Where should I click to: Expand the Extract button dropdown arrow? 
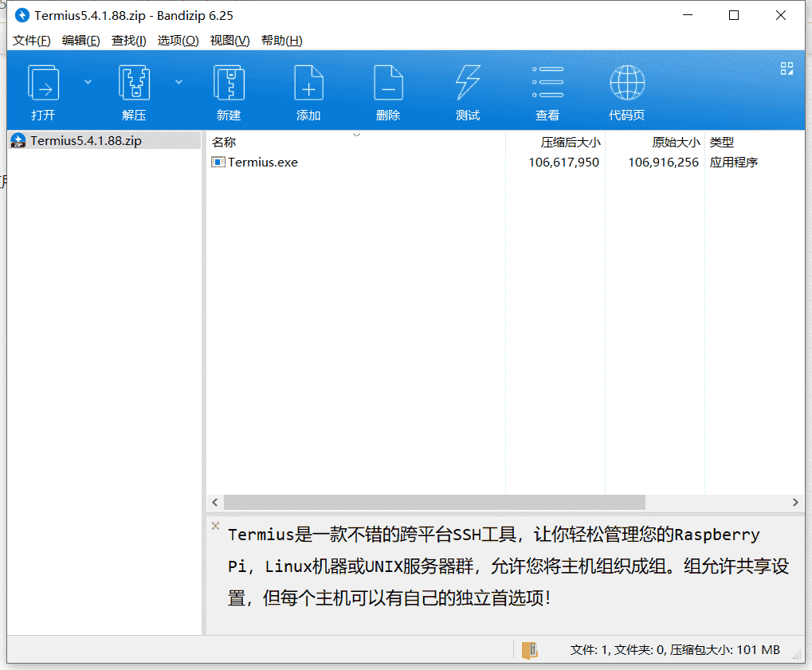point(178,82)
